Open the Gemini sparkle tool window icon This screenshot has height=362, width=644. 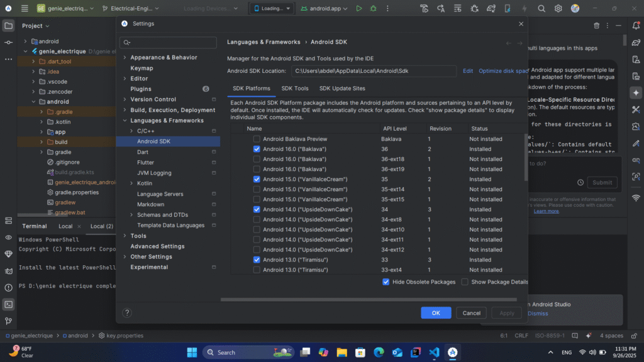636,92
